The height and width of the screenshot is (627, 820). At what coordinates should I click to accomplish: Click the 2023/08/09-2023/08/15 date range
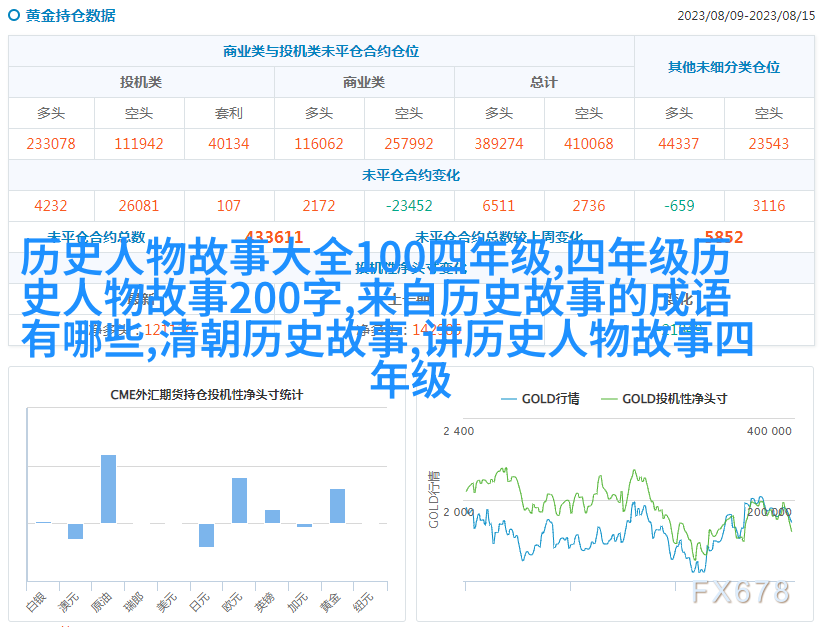pos(743,16)
